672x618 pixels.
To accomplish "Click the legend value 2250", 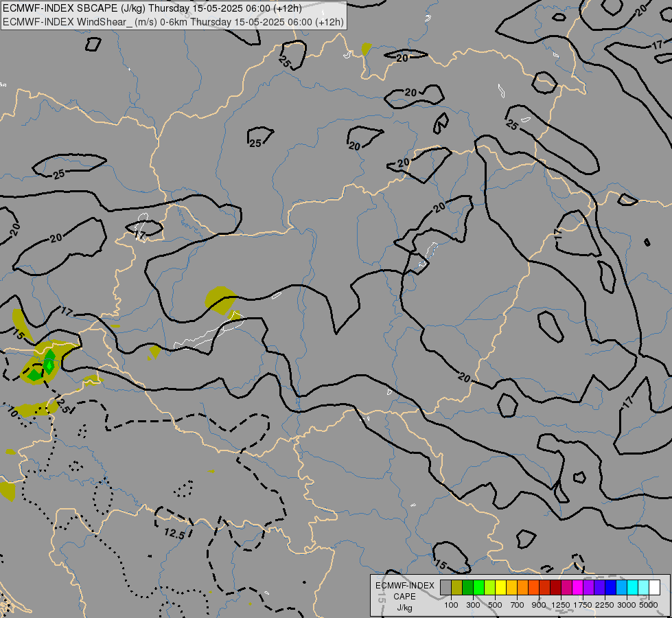I will 605,605.
